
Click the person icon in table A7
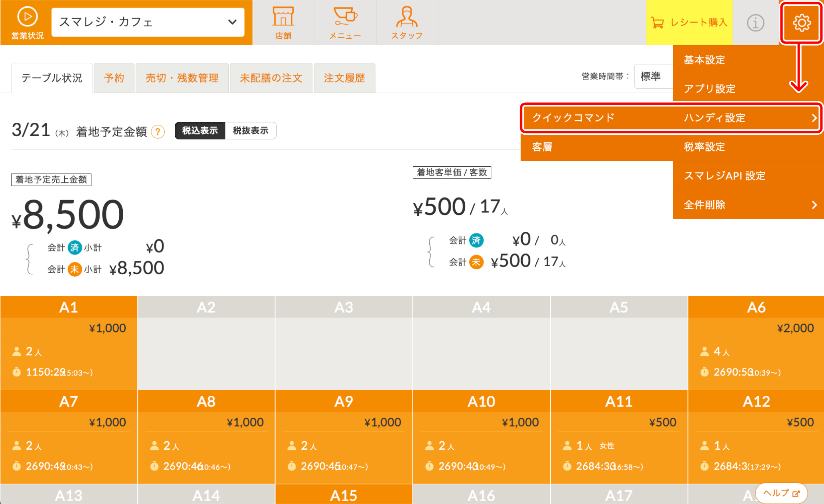point(17,446)
